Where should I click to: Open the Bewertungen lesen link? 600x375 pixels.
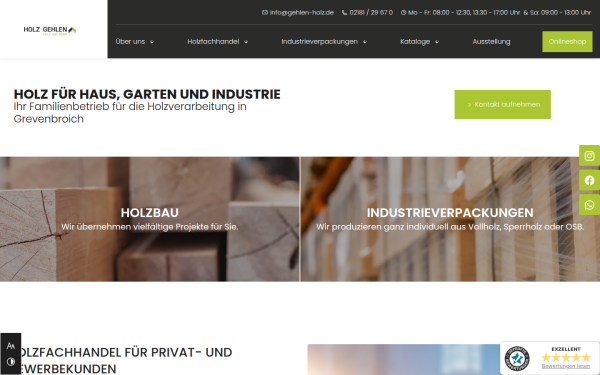(x=566, y=367)
